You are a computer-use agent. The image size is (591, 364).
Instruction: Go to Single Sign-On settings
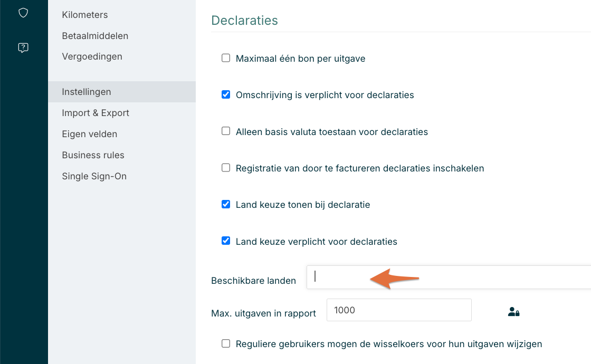tap(94, 176)
